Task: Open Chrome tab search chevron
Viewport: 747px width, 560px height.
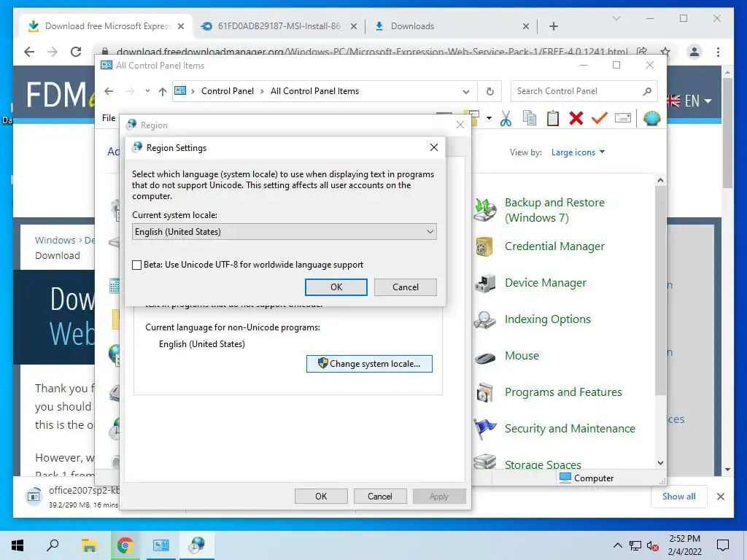Action: click(x=616, y=18)
